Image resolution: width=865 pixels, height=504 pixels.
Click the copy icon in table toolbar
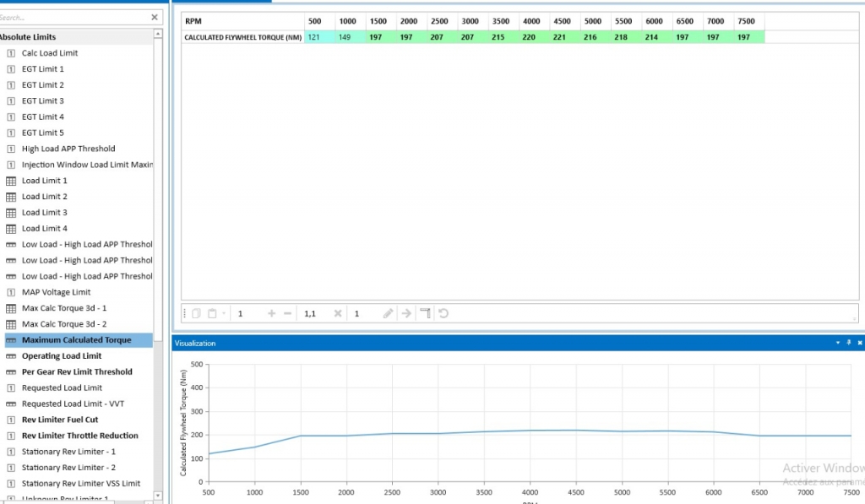pyautogui.click(x=196, y=313)
